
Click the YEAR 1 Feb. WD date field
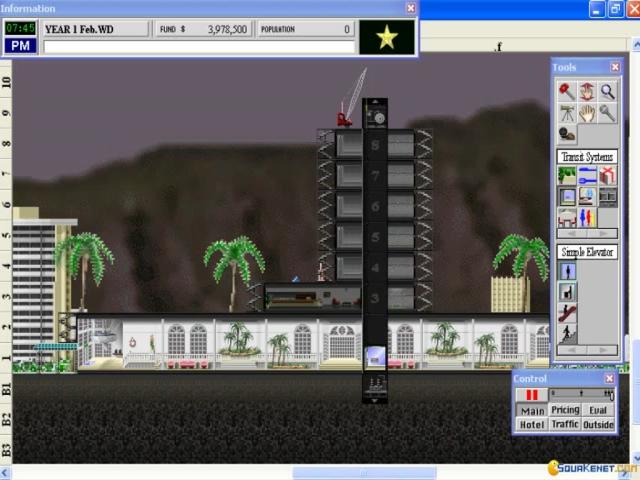96,29
